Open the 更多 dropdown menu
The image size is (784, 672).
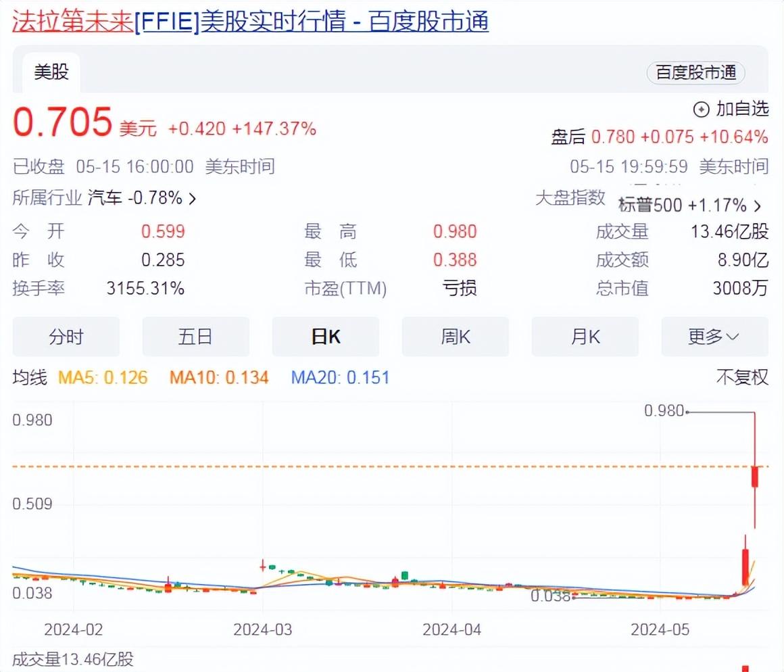pyautogui.click(x=714, y=337)
